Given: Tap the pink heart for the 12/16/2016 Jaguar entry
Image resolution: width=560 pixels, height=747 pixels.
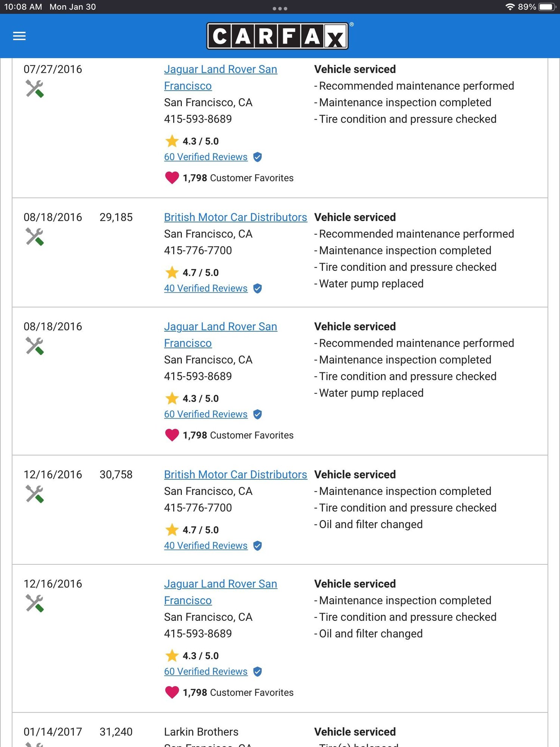Looking at the screenshot, I should coord(172,692).
